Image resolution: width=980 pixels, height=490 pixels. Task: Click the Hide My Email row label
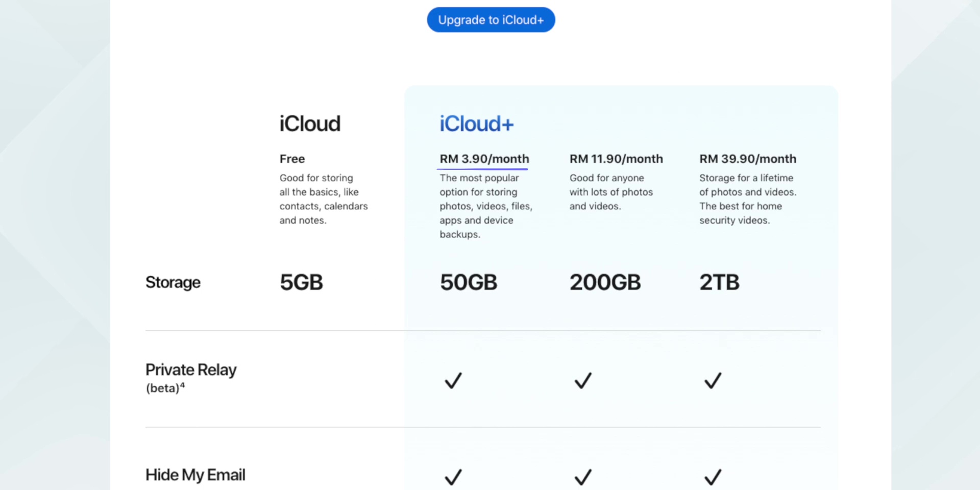(195, 475)
